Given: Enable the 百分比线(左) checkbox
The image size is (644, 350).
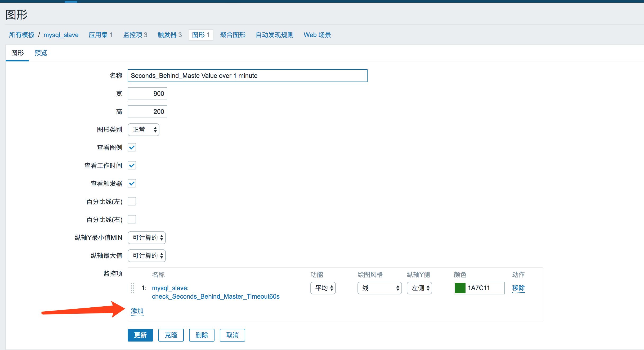Looking at the screenshot, I should point(132,201).
